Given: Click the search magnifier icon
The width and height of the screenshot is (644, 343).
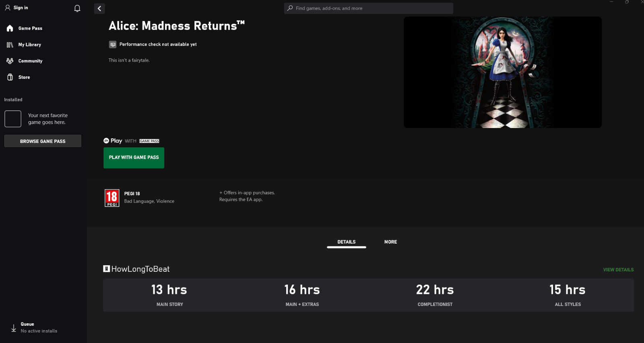Looking at the screenshot, I should pos(290,8).
